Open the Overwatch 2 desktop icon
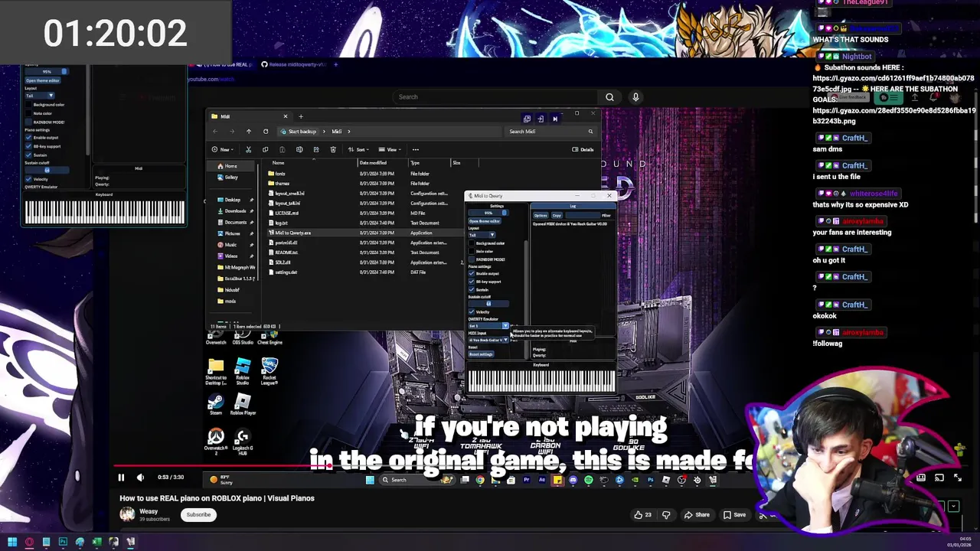Image resolution: width=980 pixels, height=551 pixels. pos(215,442)
